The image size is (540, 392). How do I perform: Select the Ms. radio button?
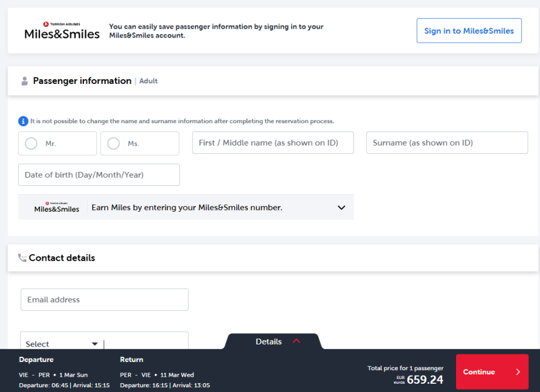click(x=113, y=143)
